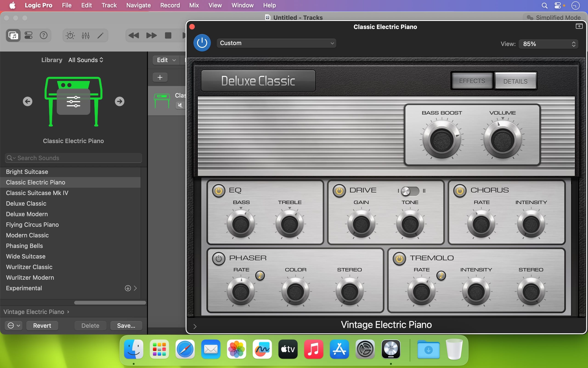Open the Search Sounds filter menu
This screenshot has width=588, height=368.
coord(11,158)
